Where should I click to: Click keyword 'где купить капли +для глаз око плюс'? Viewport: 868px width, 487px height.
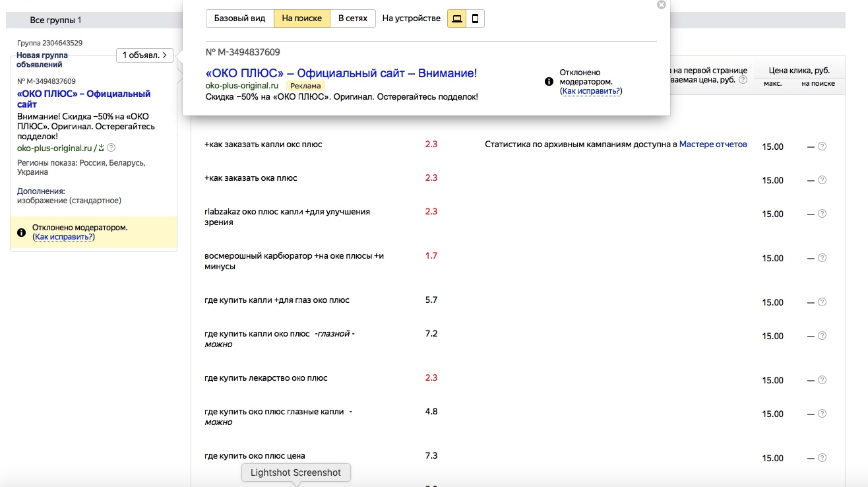(277, 300)
